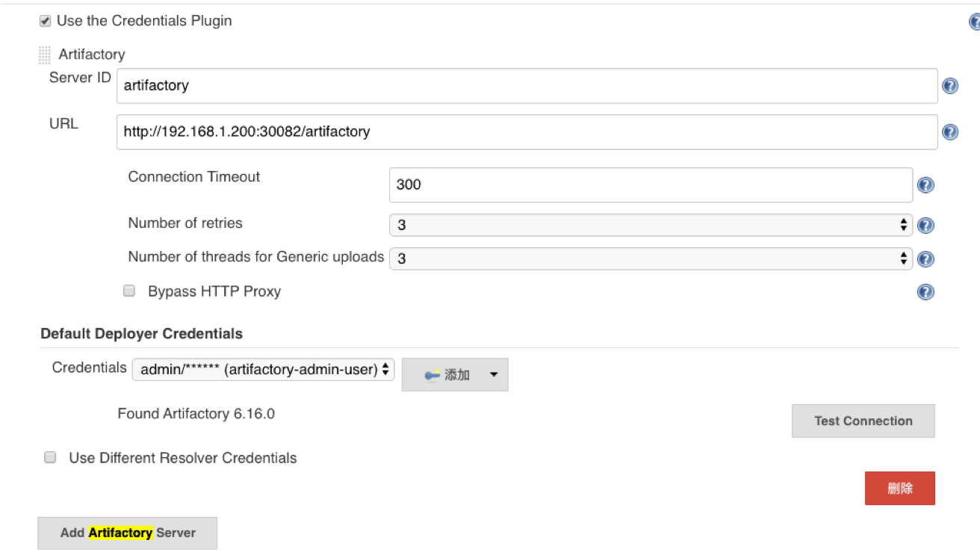Show help for Number of retries
The height and width of the screenshot is (555, 980).
[x=925, y=226]
